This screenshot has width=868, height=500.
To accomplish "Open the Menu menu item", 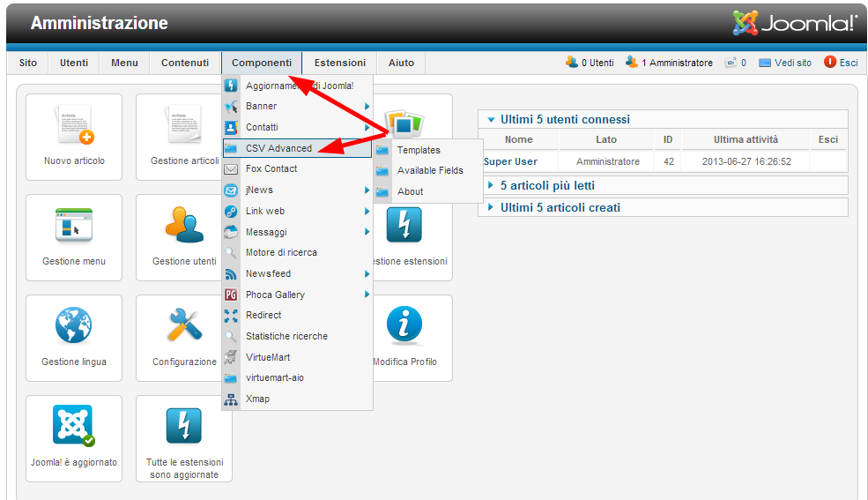I will click(124, 63).
